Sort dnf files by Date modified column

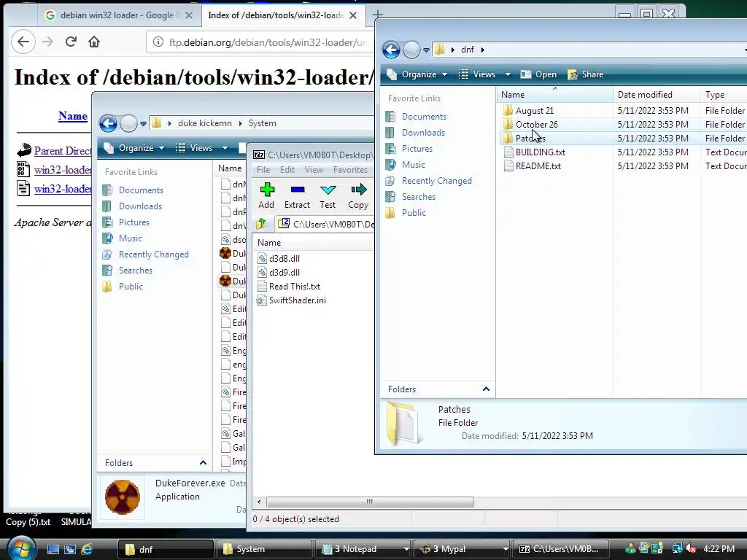(656, 95)
